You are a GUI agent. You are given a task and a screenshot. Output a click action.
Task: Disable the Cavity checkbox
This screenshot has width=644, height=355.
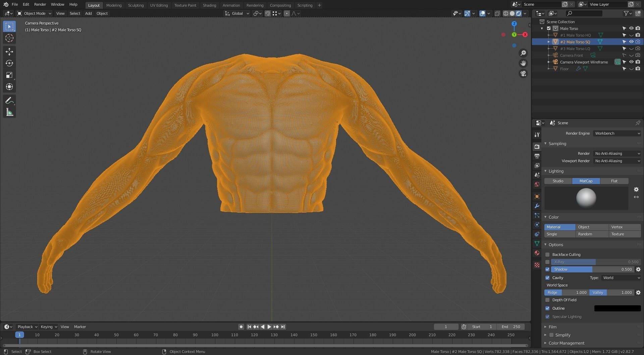coord(547,278)
